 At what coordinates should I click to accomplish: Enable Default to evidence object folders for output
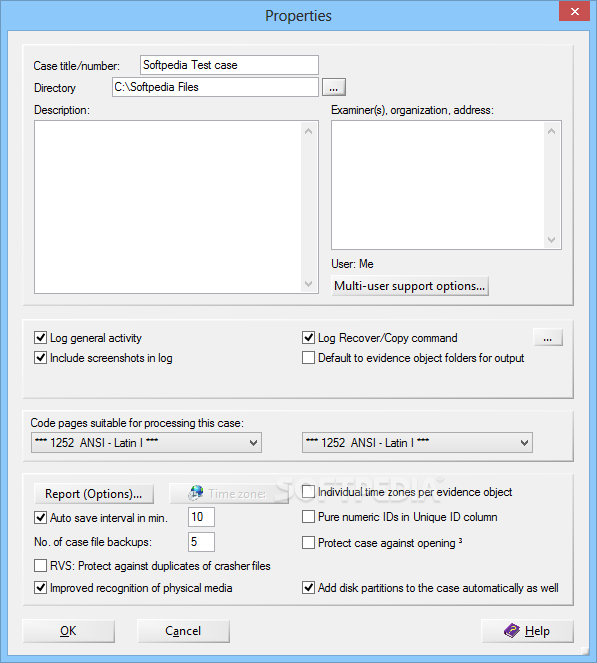308,358
